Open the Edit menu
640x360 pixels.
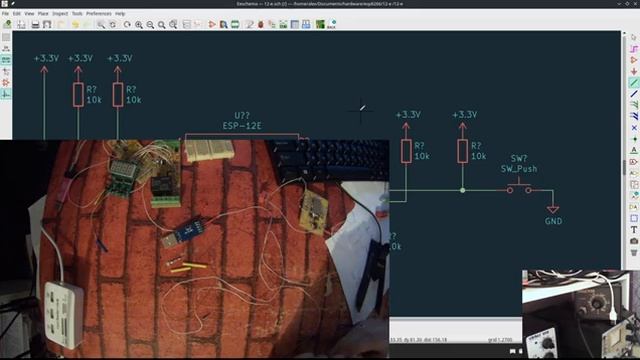16,13
